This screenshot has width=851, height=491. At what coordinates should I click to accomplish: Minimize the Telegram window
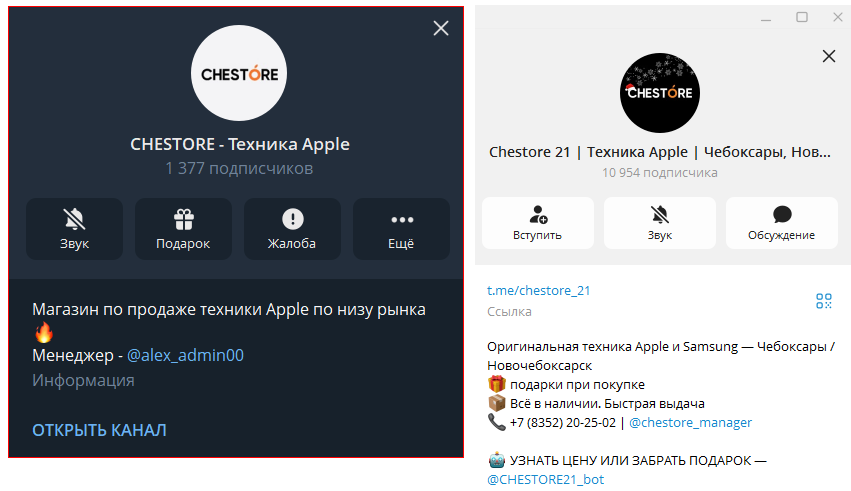pos(766,17)
